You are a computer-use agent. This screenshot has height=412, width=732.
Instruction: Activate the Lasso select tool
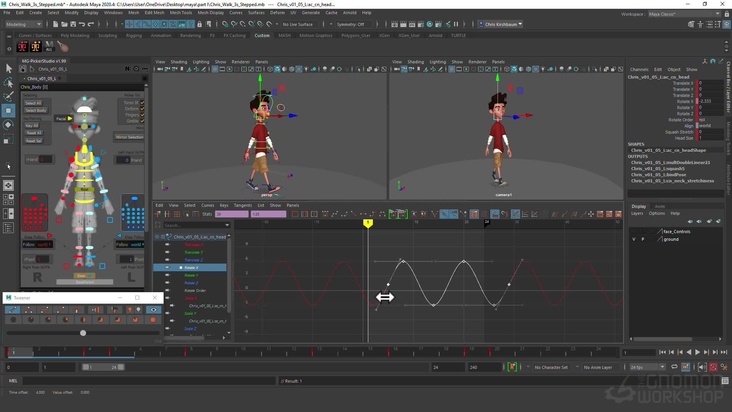click(x=8, y=83)
